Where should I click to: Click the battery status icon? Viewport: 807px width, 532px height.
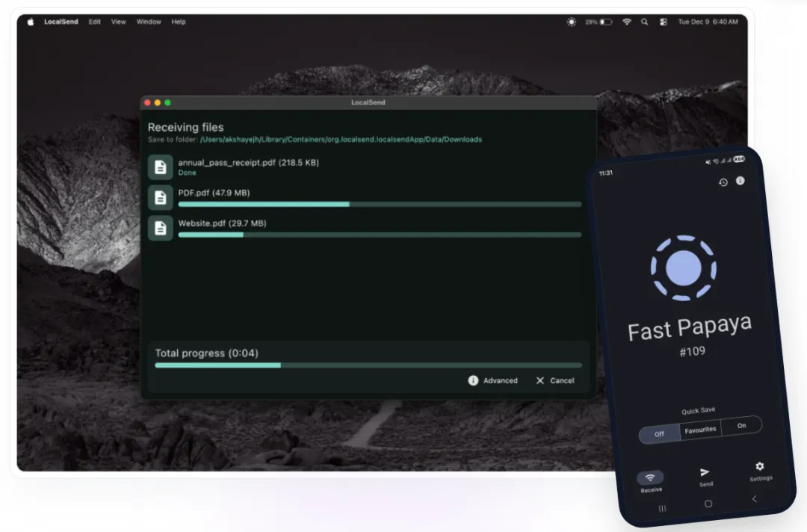[x=599, y=22]
